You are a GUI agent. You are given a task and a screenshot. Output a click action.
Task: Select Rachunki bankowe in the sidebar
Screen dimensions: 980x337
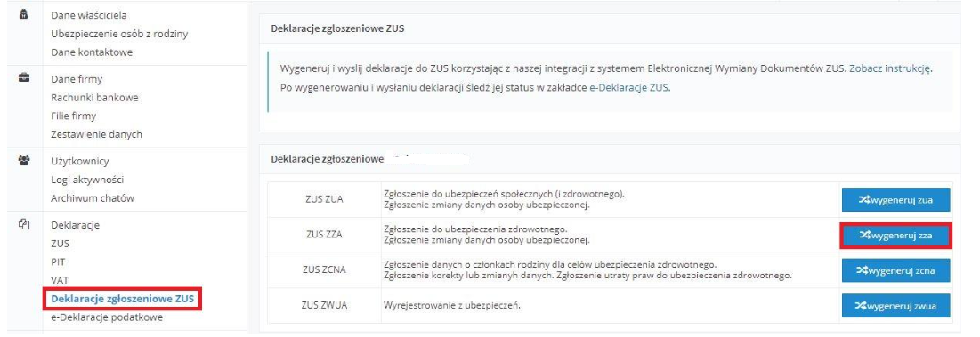[94, 97]
